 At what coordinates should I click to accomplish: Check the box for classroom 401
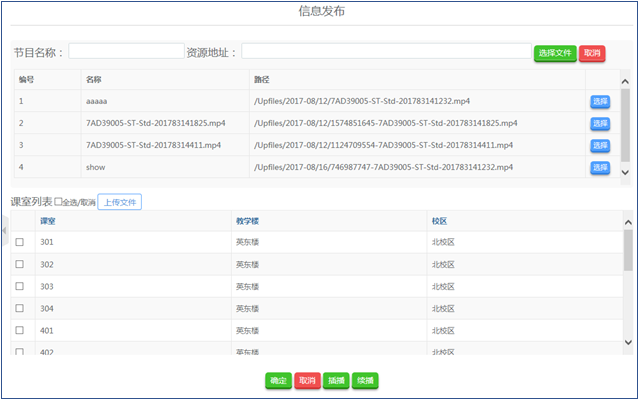(20, 330)
